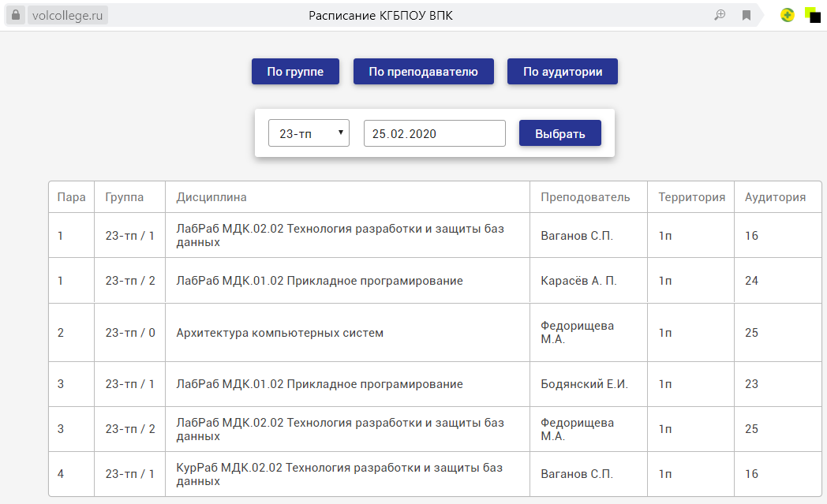
Task: Click the yellow-black square extension icon
Action: click(813, 15)
